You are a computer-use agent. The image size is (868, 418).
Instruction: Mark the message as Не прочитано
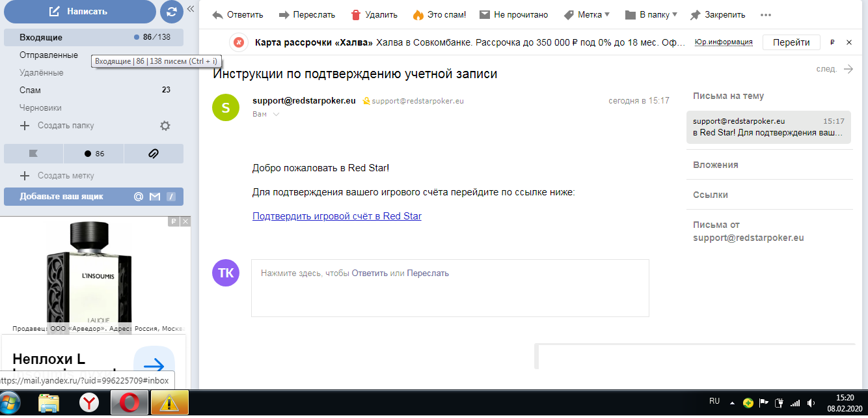pyautogui.click(x=514, y=14)
